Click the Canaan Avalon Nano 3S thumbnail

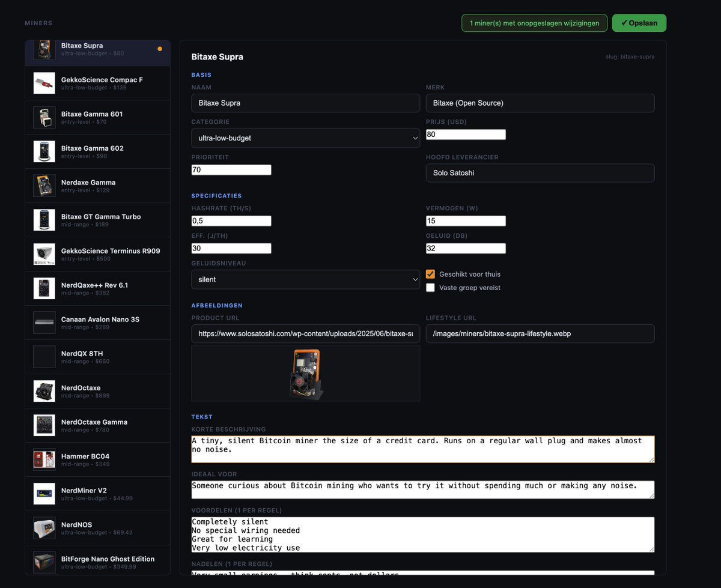(x=44, y=323)
